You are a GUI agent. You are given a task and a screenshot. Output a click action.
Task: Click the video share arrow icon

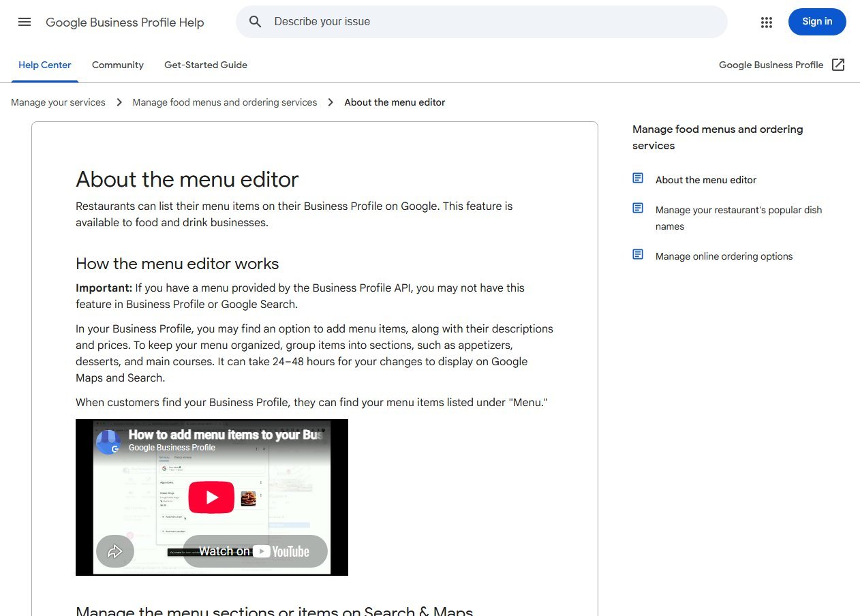click(115, 551)
